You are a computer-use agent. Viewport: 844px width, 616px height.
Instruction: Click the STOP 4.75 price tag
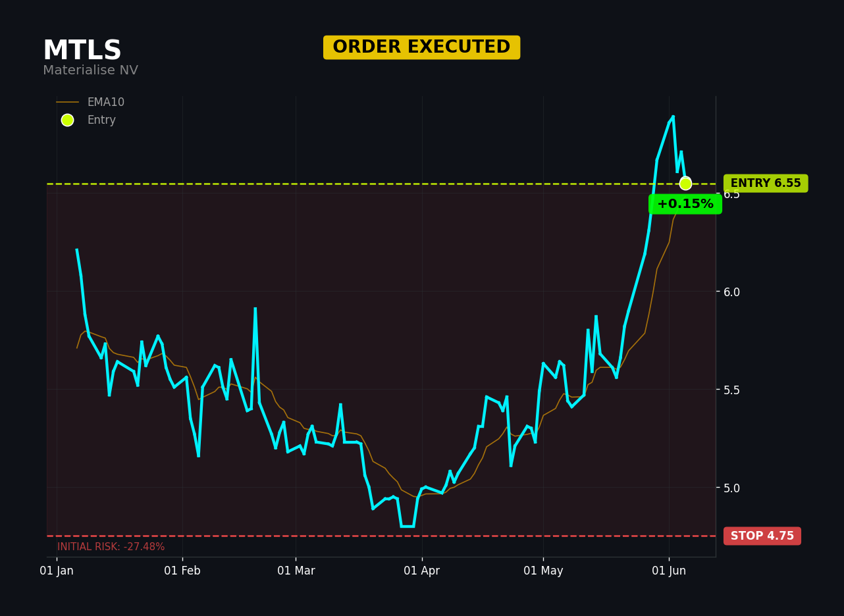pyautogui.click(x=762, y=536)
